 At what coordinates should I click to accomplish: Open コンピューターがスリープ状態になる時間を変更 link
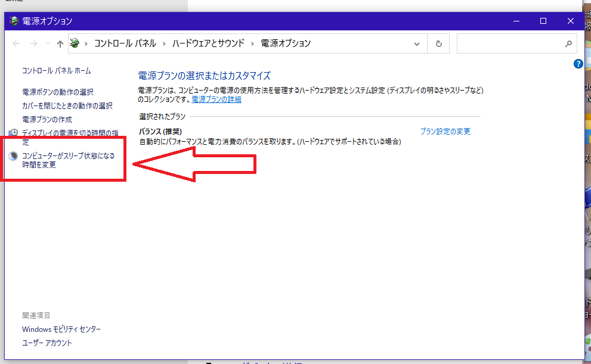[x=68, y=160]
